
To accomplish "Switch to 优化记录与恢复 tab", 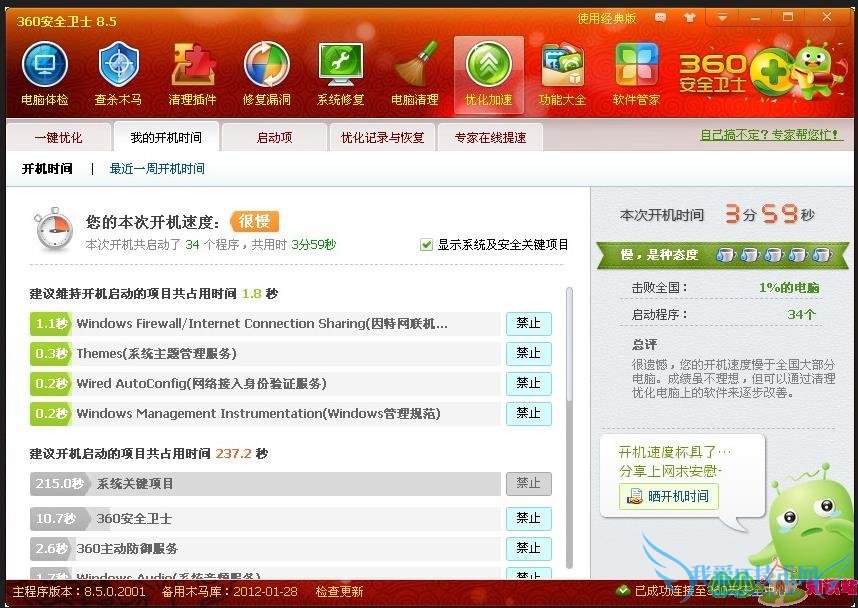I will point(382,137).
